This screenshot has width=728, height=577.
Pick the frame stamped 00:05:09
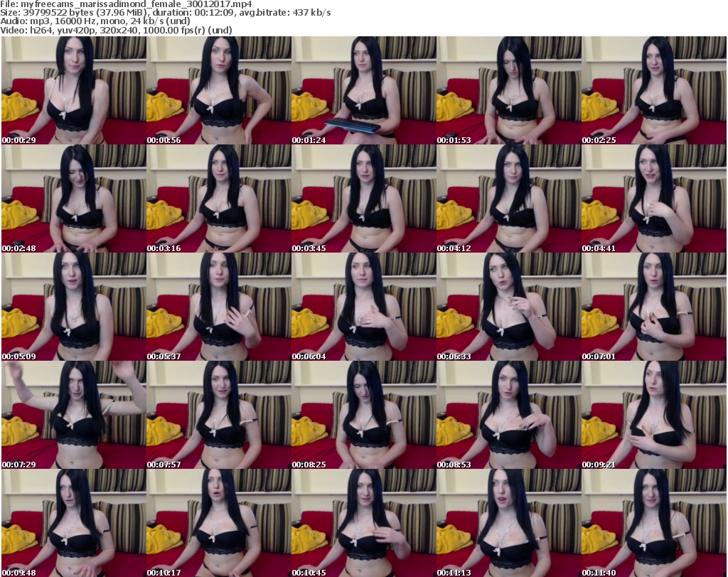tap(74, 307)
